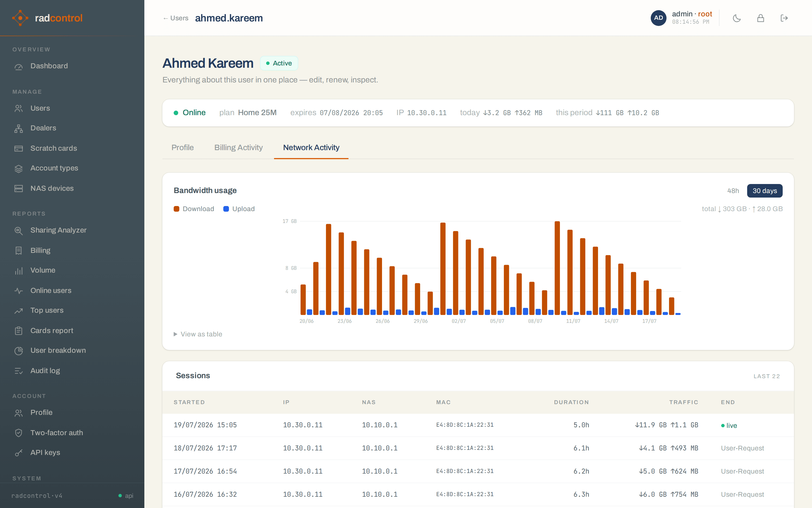Go back to Users list link
Image resolution: width=812 pixels, height=508 pixels.
pos(175,18)
